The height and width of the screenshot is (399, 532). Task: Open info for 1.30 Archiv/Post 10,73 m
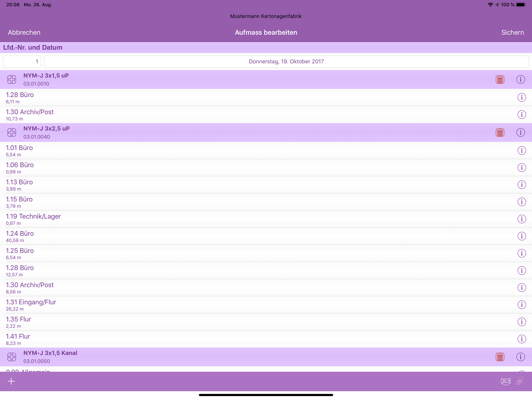click(x=521, y=115)
